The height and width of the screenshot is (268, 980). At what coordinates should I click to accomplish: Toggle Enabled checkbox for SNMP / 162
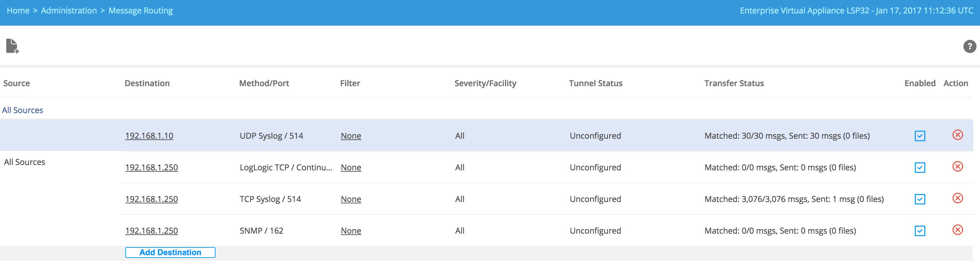tap(919, 230)
